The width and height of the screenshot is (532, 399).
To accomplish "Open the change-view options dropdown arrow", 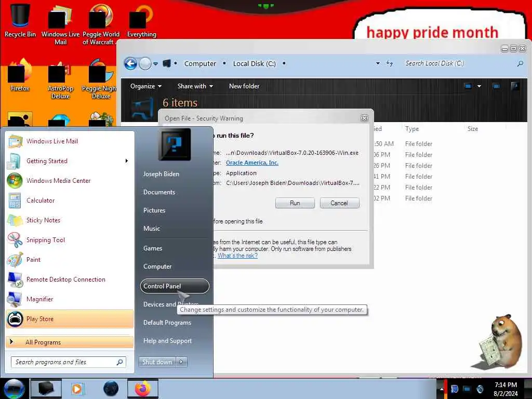I will coord(479,86).
